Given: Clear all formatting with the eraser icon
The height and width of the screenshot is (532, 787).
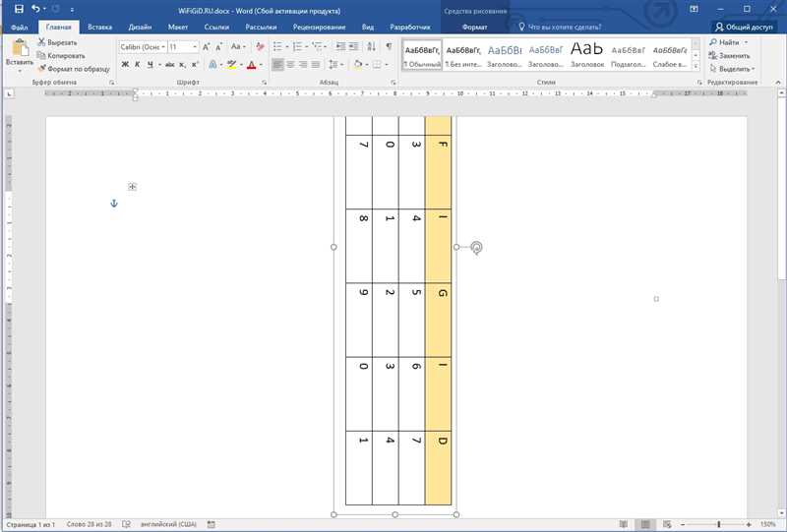Looking at the screenshot, I should [260, 46].
